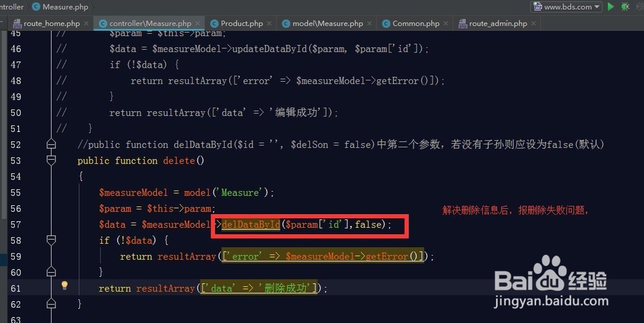This screenshot has height=323, width=644.
Task: Click the yellow lightbulb intention icon
Action: (64, 286)
